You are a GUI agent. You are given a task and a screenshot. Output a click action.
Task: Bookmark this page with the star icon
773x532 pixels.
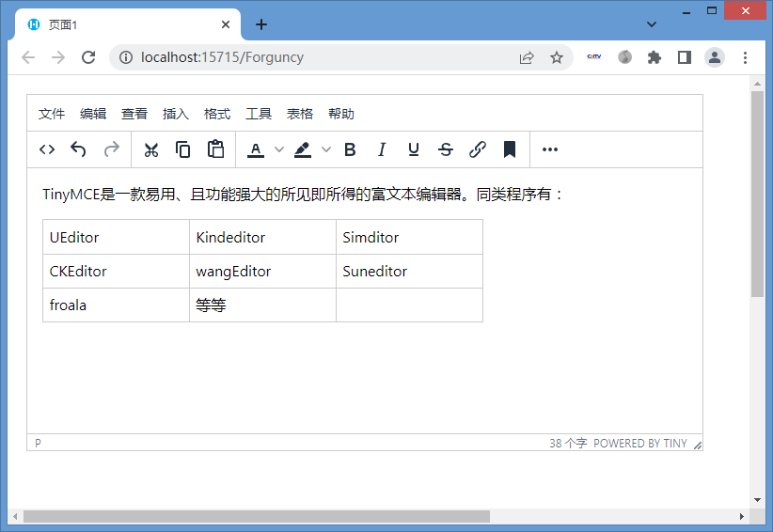[x=557, y=57]
